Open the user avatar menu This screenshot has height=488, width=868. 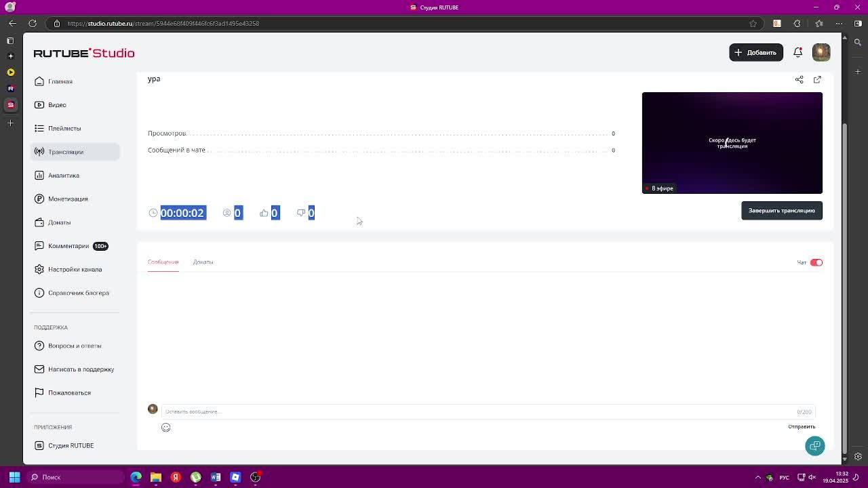[821, 52]
